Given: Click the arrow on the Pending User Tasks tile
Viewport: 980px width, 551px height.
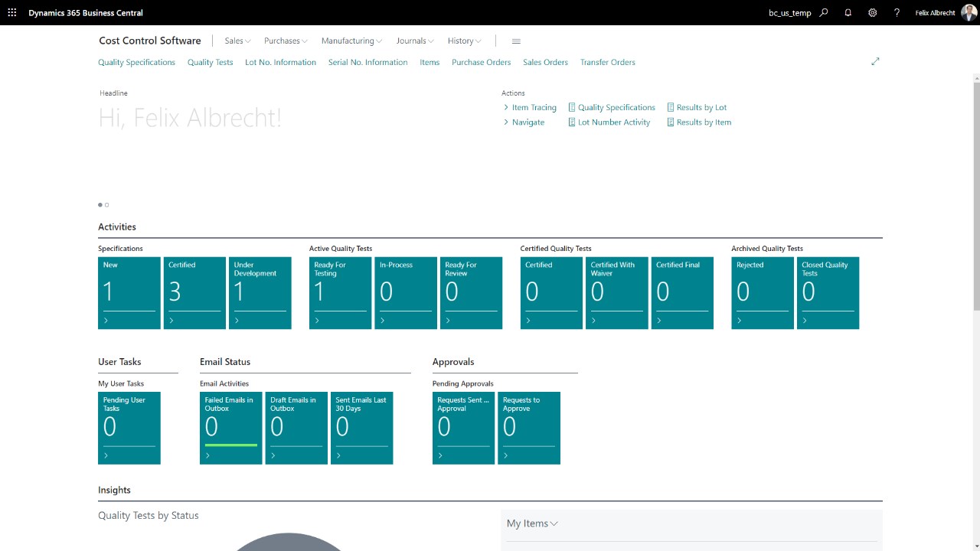Looking at the screenshot, I should click(x=106, y=455).
